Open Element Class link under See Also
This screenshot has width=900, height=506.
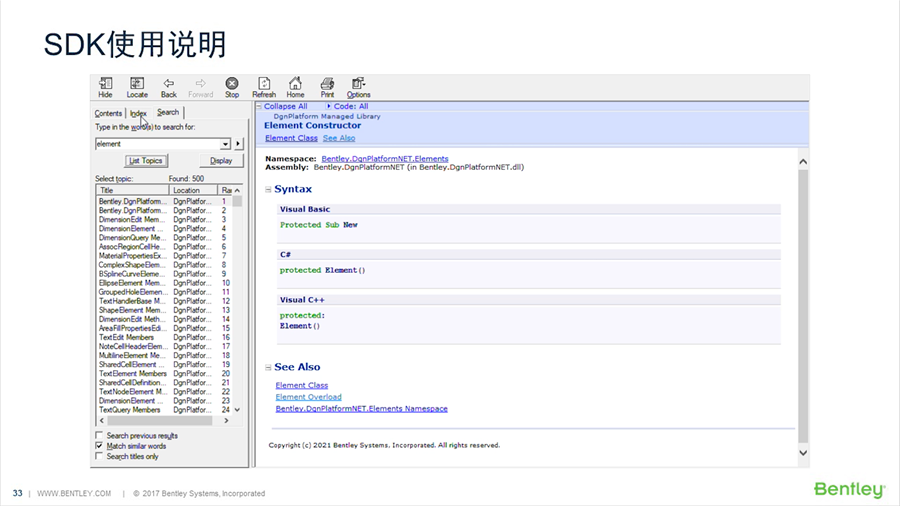coord(301,385)
